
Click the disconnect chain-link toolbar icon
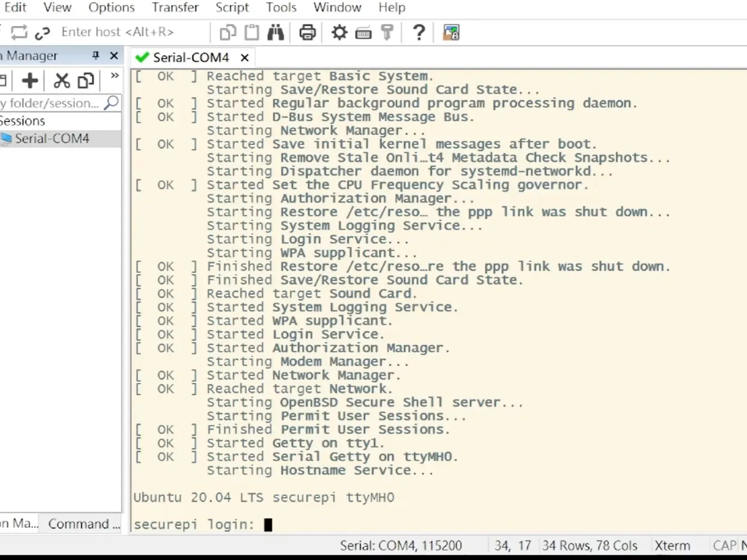click(42, 32)
